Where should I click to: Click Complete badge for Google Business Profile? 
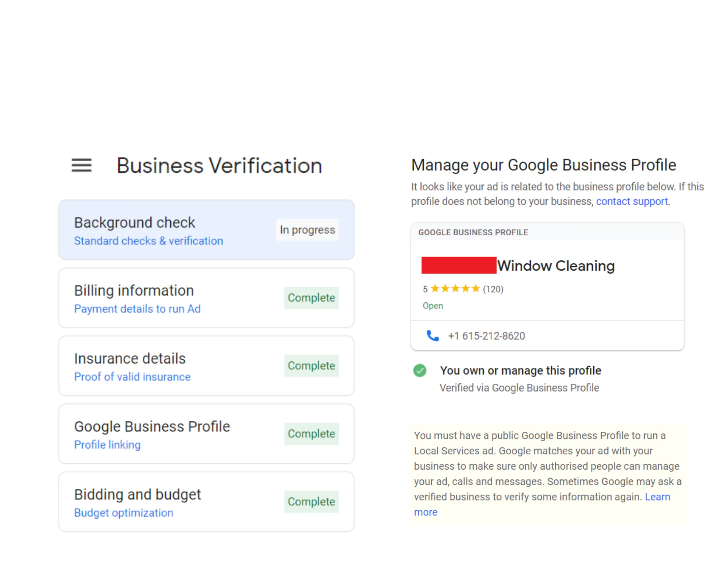point(312,434)
